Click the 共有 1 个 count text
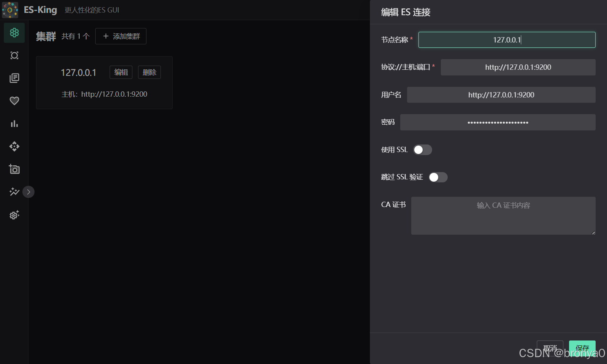Screen dimensions: 607x364 75,36
